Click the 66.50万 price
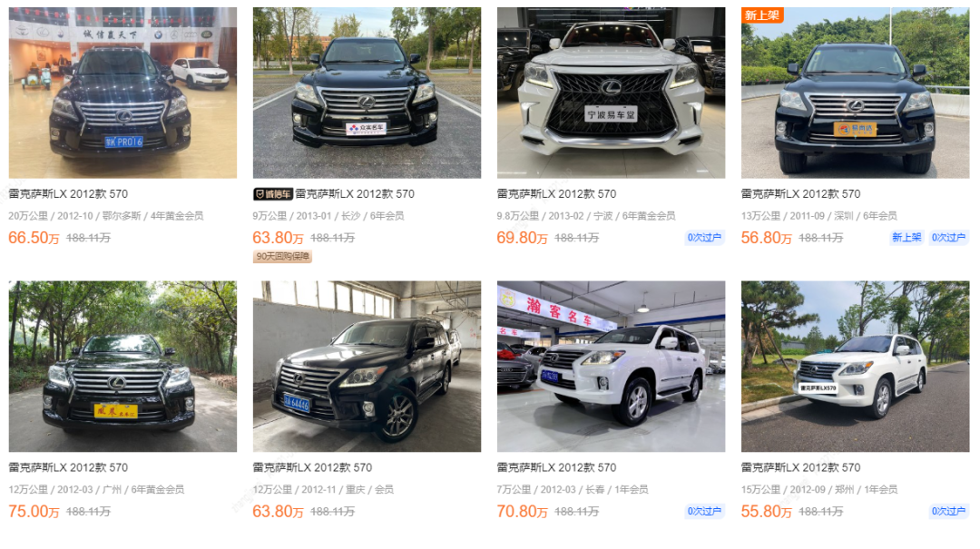 point(34,239)
